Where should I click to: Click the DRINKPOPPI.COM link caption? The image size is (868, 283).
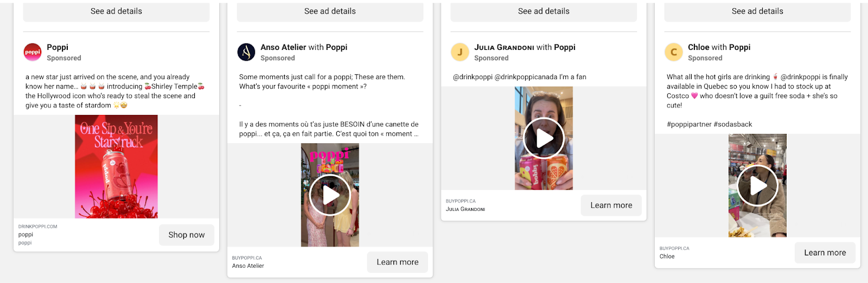point(38,227)
